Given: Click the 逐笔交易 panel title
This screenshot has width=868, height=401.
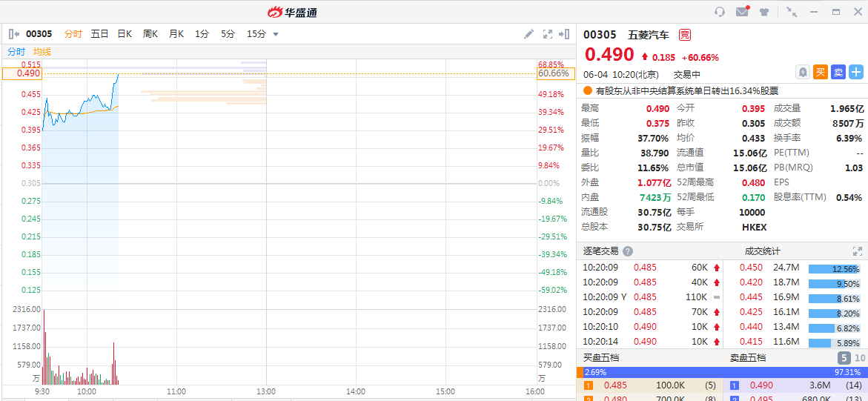Looking at the screenshot, I should coord(600,251).
